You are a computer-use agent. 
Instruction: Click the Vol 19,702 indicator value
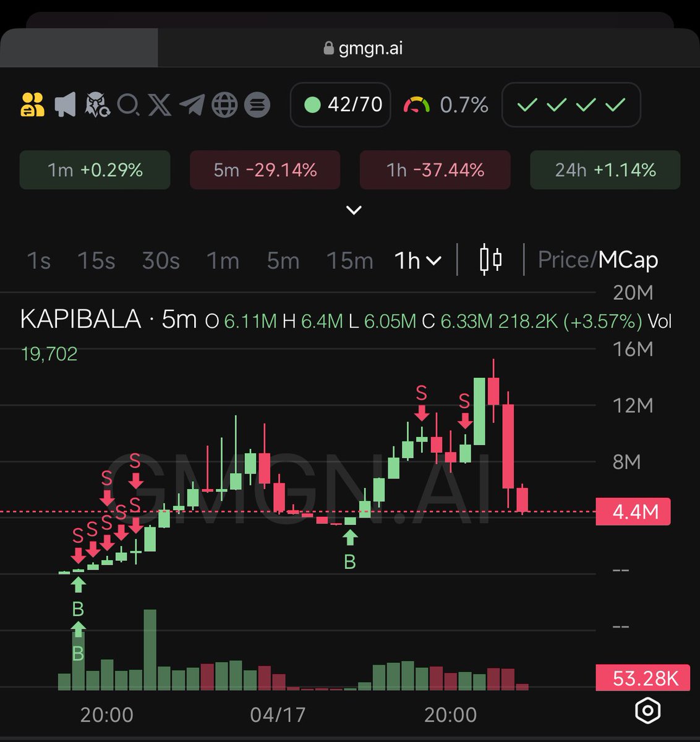[x=49, y=354]
